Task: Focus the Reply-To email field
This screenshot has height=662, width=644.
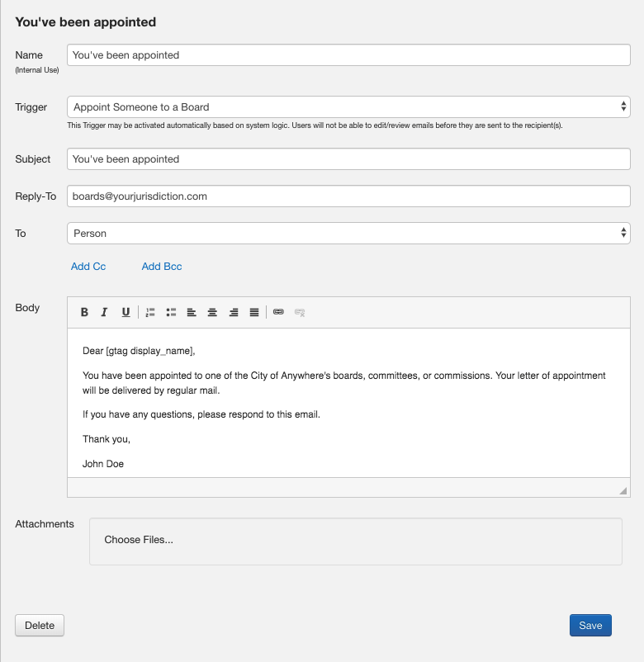Action: coord(348,196)
